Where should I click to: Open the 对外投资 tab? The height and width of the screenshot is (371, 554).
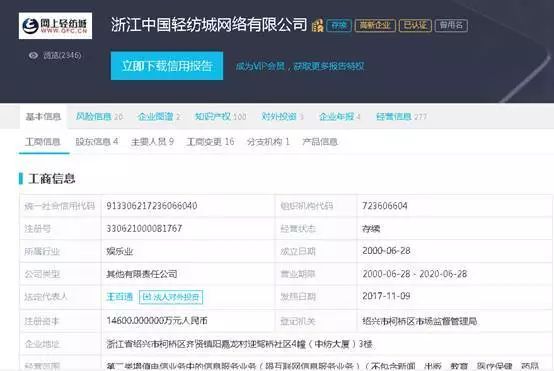(282, 117)
